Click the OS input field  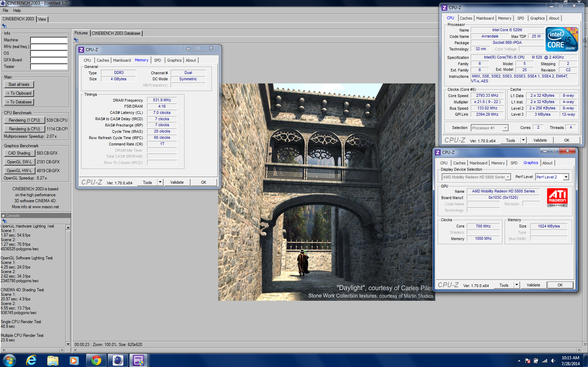[x=49, y=54]
